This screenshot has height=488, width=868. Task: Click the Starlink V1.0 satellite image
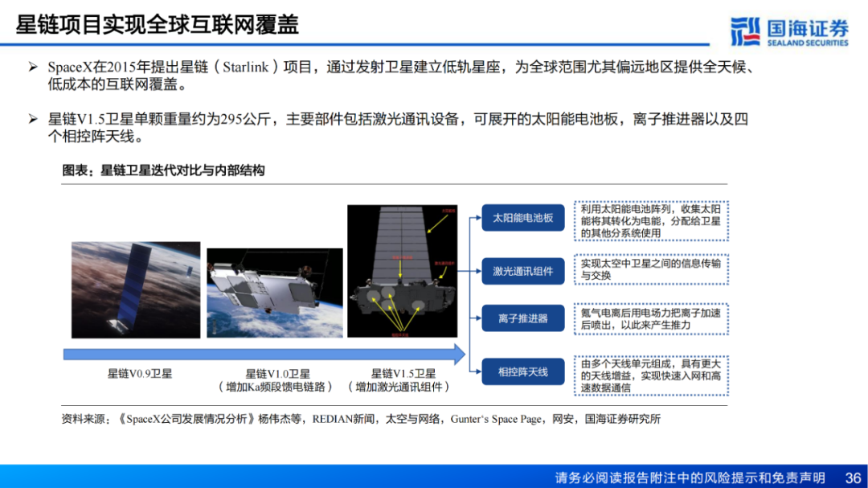[275, 293]
